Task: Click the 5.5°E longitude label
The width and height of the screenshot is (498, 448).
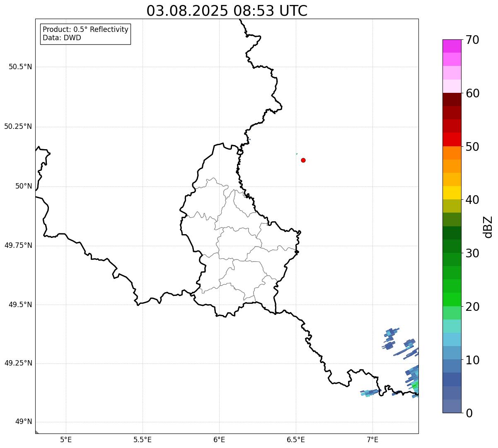Action: (143, 440)
